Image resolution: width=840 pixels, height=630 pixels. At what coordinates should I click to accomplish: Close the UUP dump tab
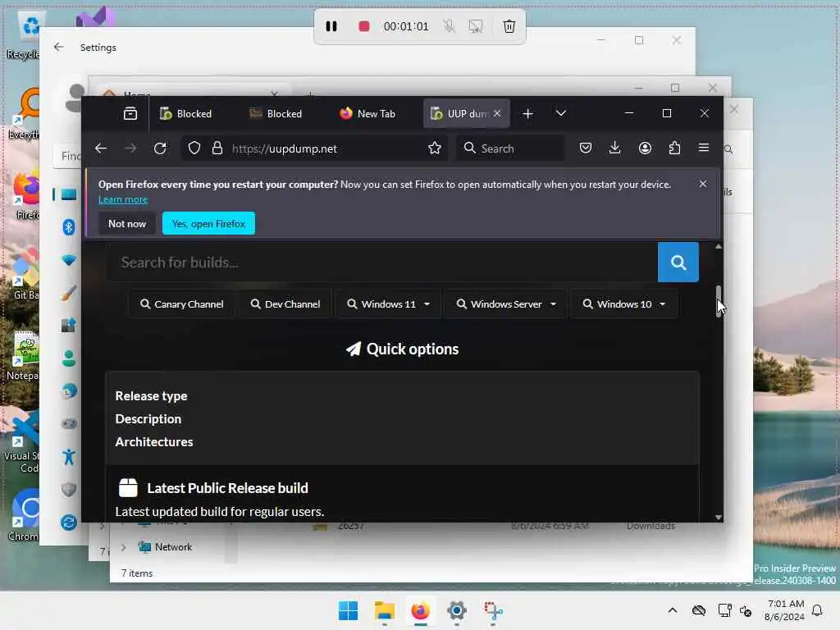pyautogui.click(x=497, y=113)
